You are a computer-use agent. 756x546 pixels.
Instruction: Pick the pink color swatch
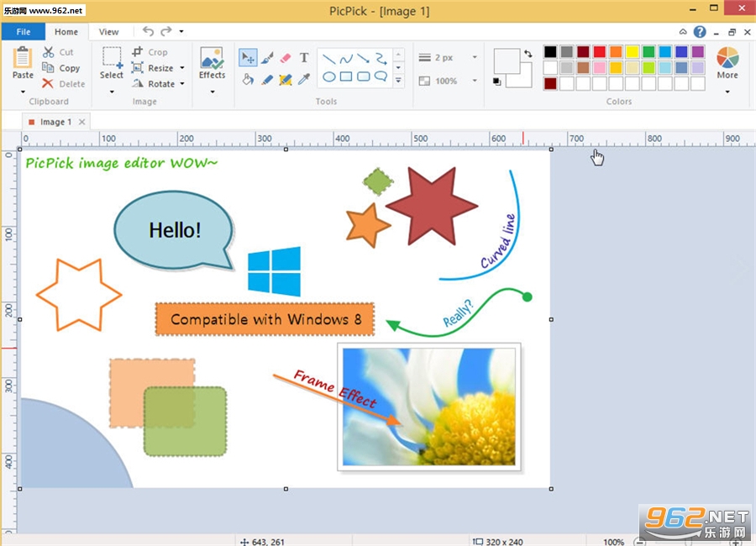[x=599, y=67]
